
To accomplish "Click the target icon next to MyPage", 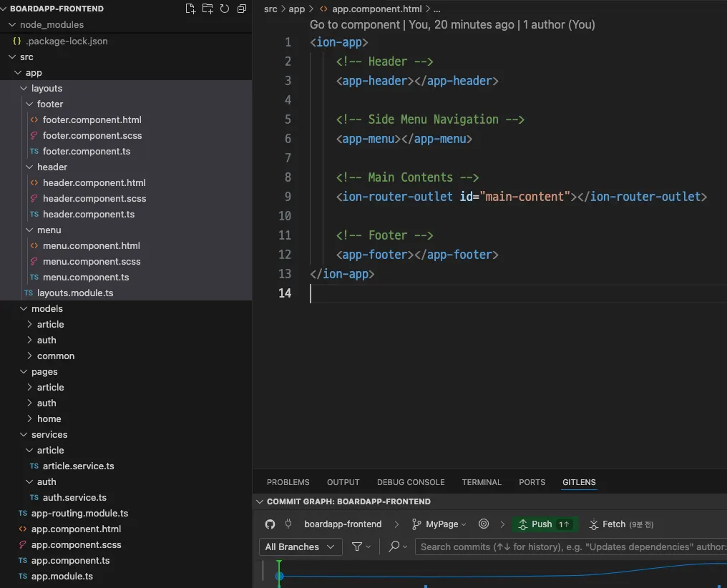I will click(x=484, y=524).
